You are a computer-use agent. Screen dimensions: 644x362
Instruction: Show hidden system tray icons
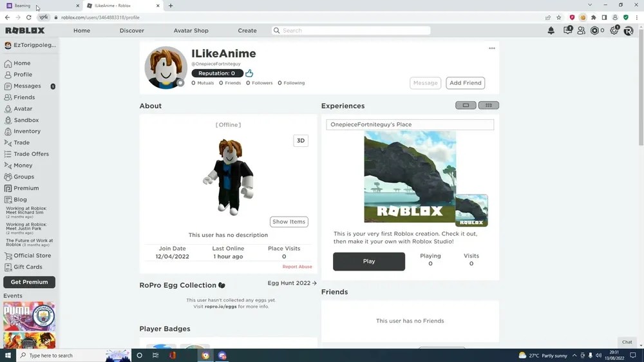point(574,356)
